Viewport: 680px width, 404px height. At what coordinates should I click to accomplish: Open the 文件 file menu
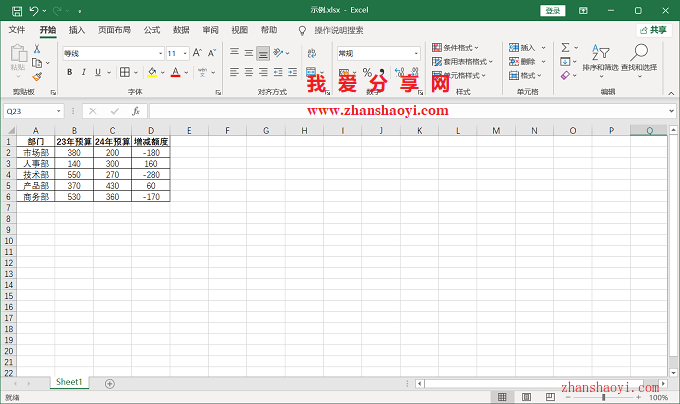pyautogui.click(x=17, y=30)
